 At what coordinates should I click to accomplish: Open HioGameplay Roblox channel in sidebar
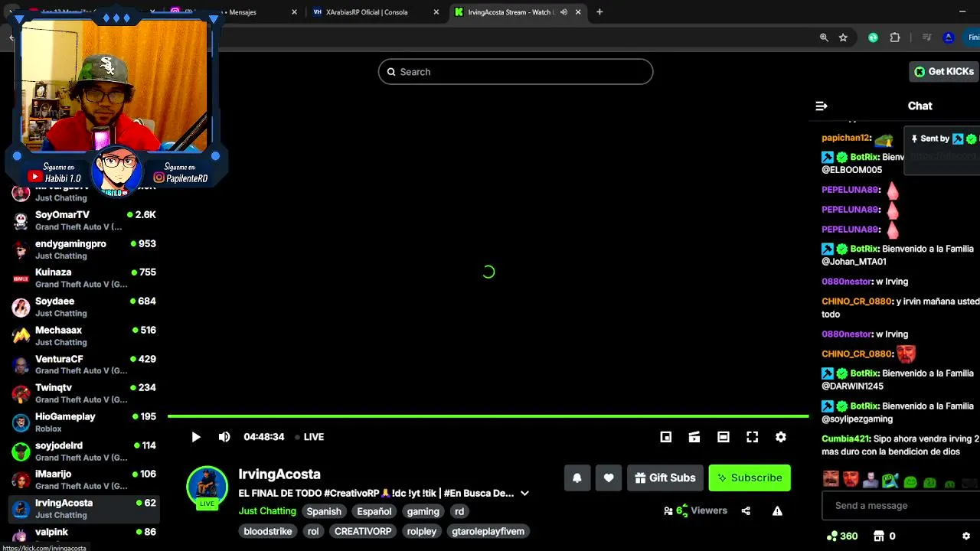pos(84,422)
